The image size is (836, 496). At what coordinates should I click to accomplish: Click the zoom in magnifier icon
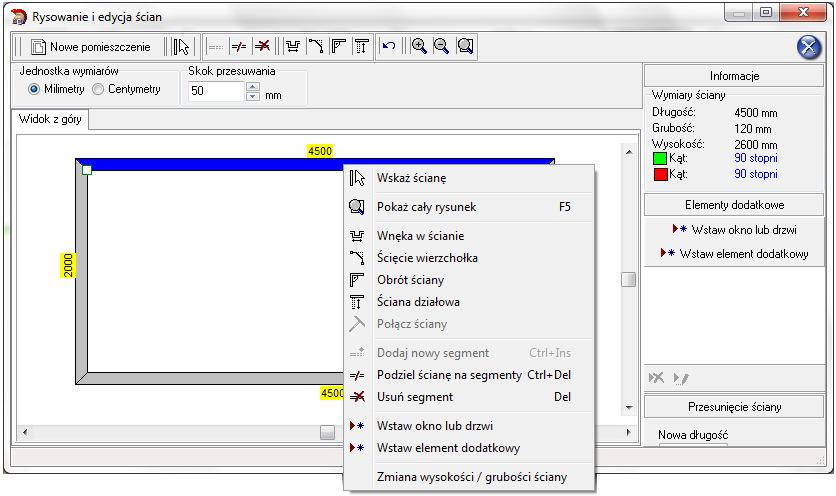click(x=419, y=47)
